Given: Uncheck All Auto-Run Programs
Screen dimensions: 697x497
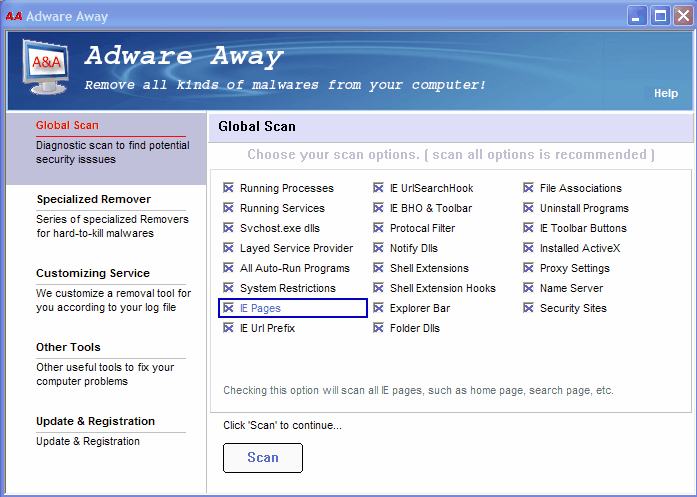Looking at the screenshot, I should (228, 268).
